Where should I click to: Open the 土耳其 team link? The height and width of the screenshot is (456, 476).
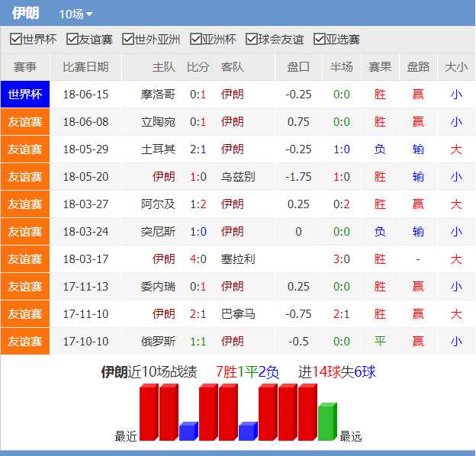point(158,149)
